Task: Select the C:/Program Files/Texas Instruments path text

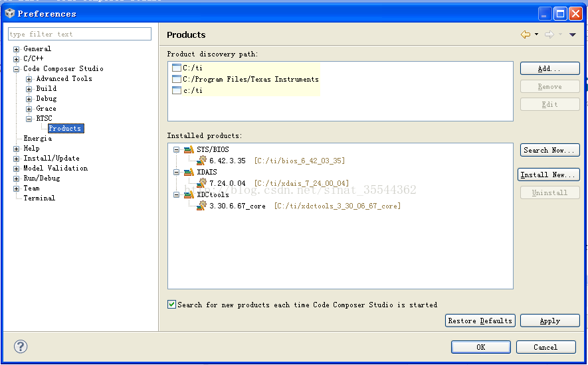Action: coord(250,79)
